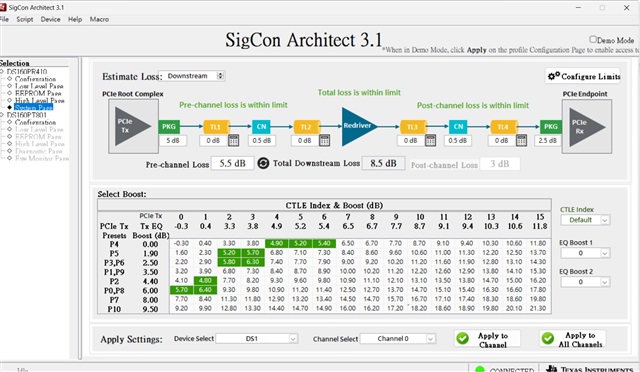
Task: Click the PCIe Tx block icon
Action: click(133, 126)
